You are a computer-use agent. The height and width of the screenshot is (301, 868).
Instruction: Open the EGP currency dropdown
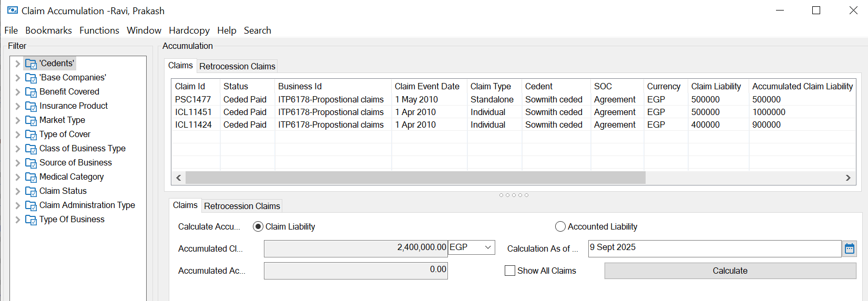click(x=471, y=247)
